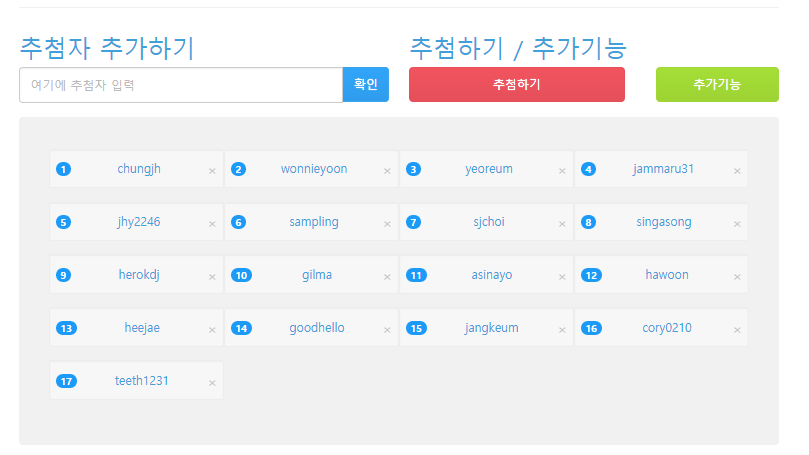This screenshot has width=809, height=455.
Task: Remove goodhello with its x icon
Action: pos(387,330)
